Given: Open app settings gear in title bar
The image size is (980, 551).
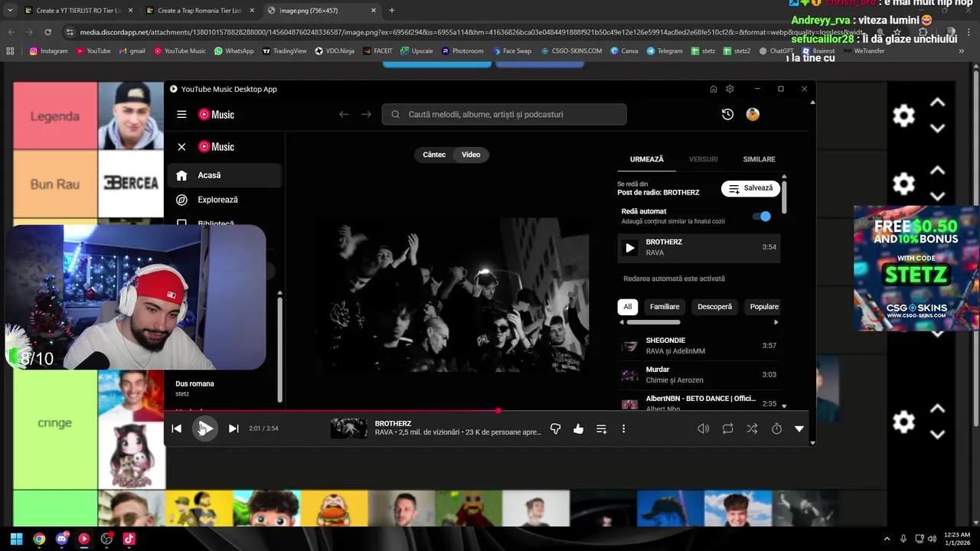Looking at the screenshot, I should point(730,89).
